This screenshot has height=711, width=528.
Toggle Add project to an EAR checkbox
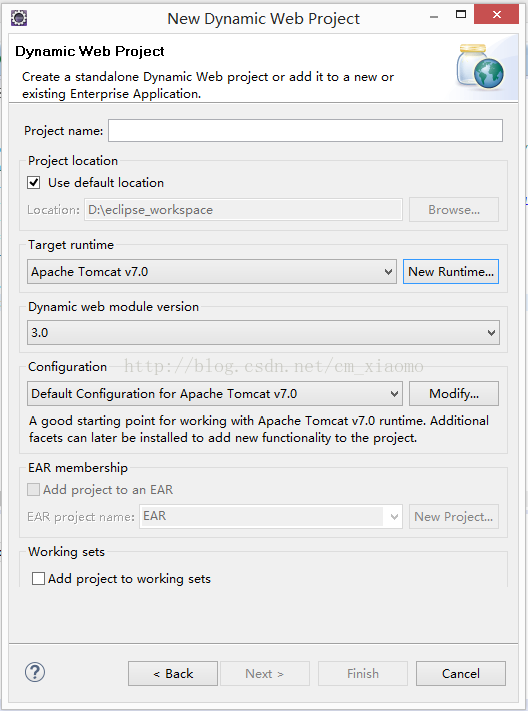tap(34, 490)
